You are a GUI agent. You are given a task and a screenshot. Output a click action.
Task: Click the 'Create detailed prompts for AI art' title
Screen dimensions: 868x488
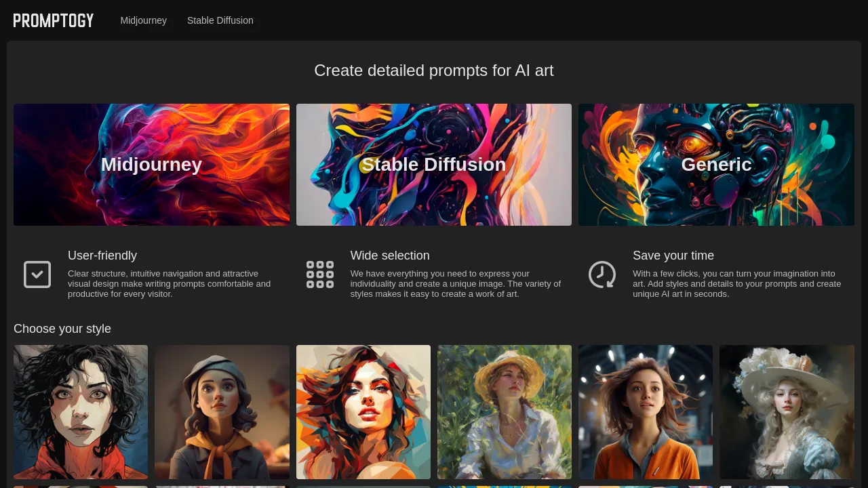(434, 70)
